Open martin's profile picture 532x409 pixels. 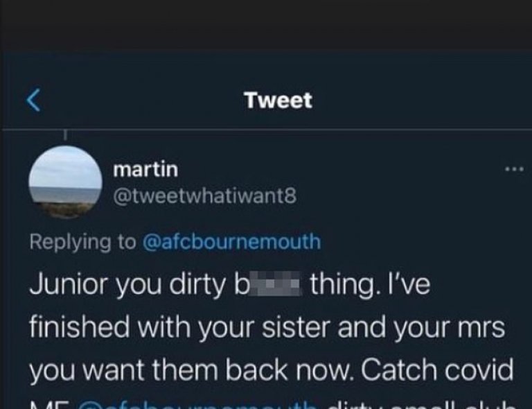click(66, 182)
